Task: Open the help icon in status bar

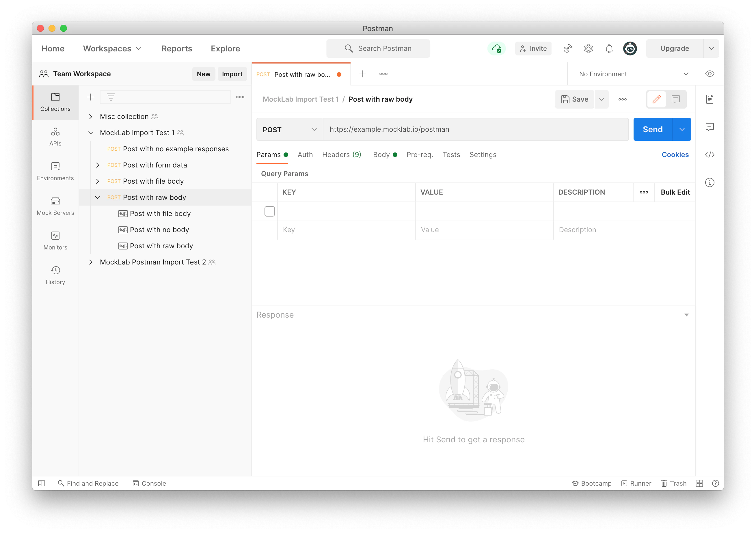Action: pos(715,483)
